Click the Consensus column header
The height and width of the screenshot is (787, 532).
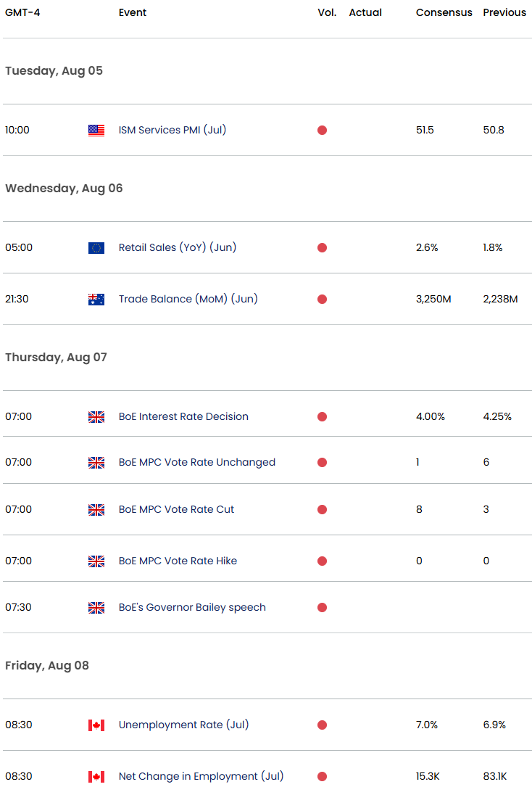point(444,12)
